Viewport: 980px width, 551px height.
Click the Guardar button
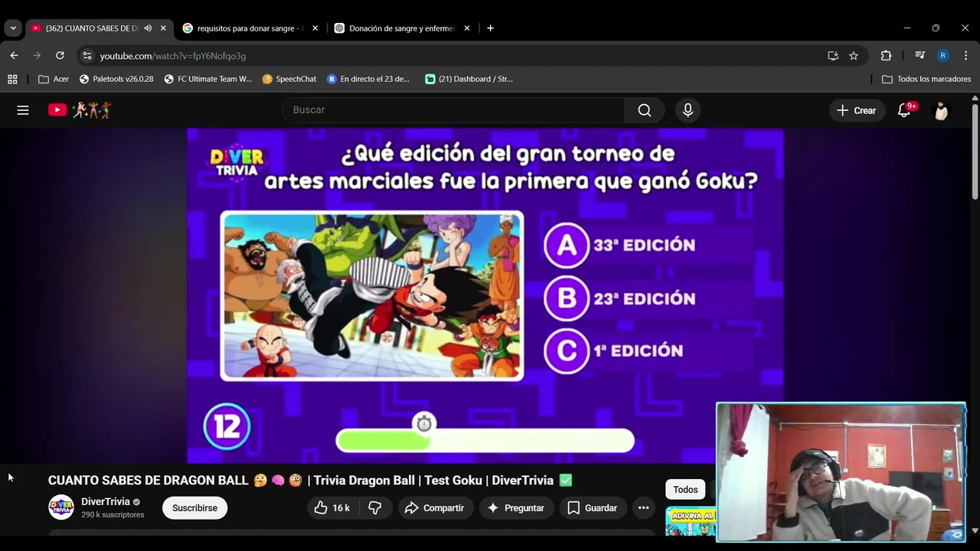[592, 508]
